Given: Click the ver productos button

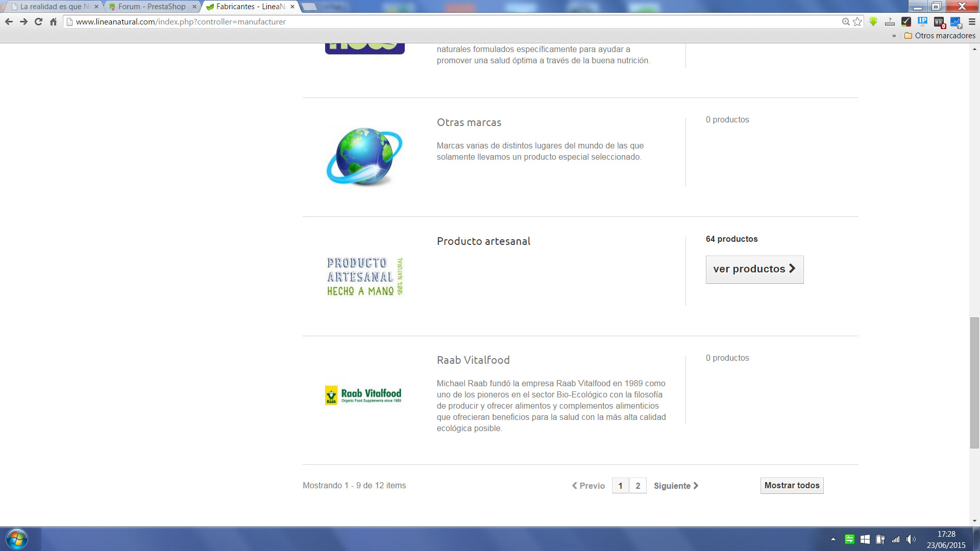Looking at the screenshot, I should tap(754, 269).
